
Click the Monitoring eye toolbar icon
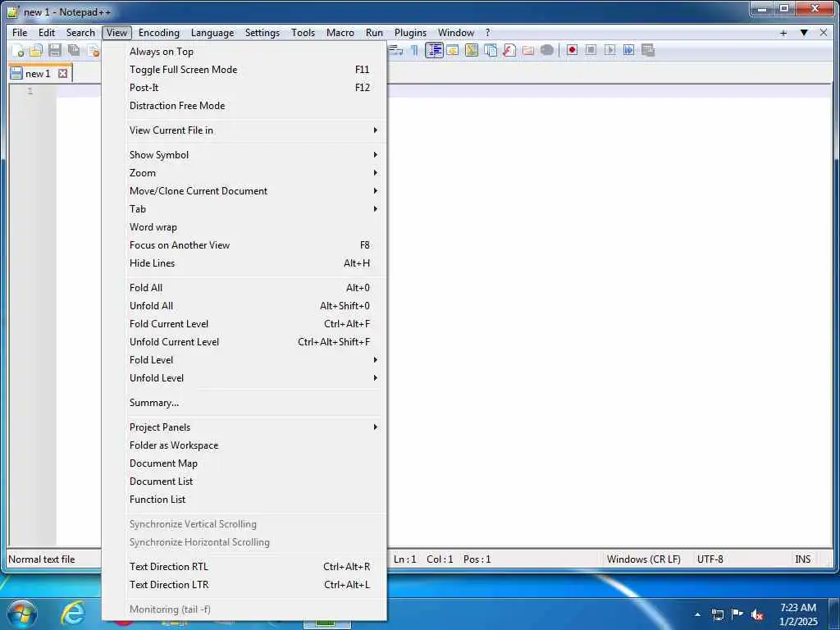[546, 50]
